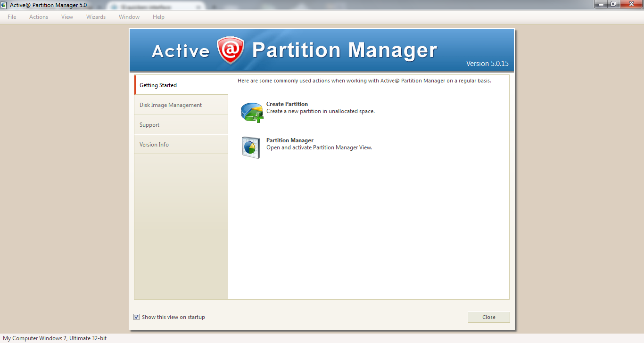This screenshot has width=644, height=343.
Task: Switch to Disk Image Management section
Action: (170, 105)
